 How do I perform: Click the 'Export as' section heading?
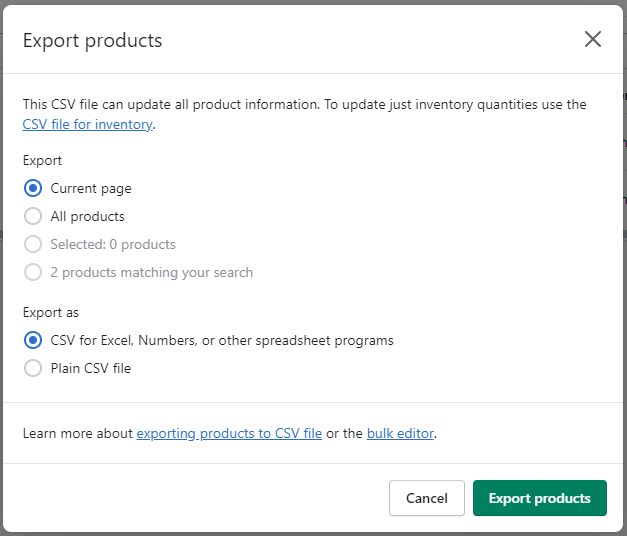pos(50,312)
